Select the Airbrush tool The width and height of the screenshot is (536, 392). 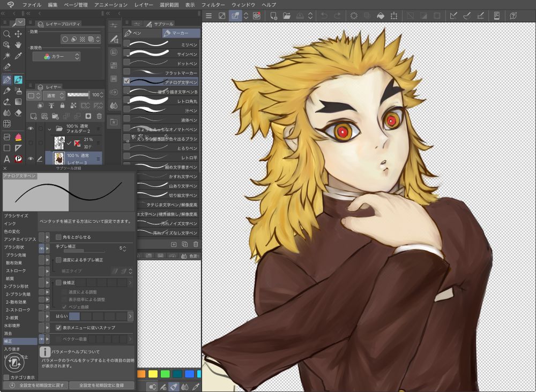point(18,91)
